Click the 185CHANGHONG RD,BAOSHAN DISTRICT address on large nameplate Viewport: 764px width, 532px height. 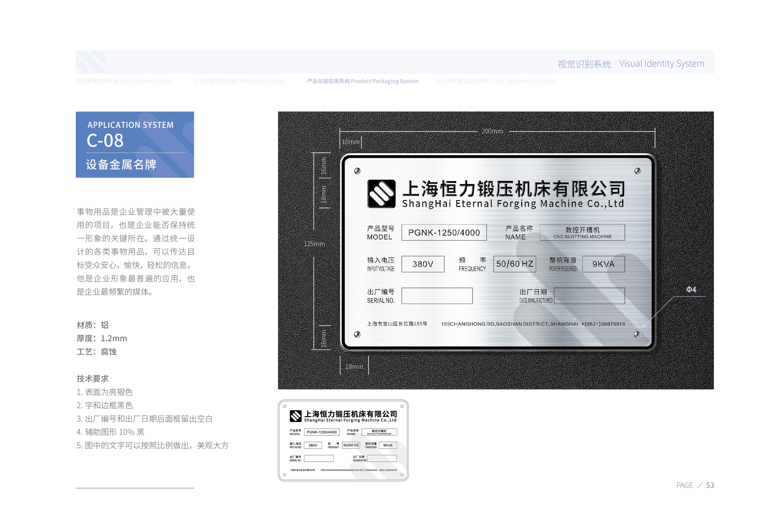click(x=509, y=324)
